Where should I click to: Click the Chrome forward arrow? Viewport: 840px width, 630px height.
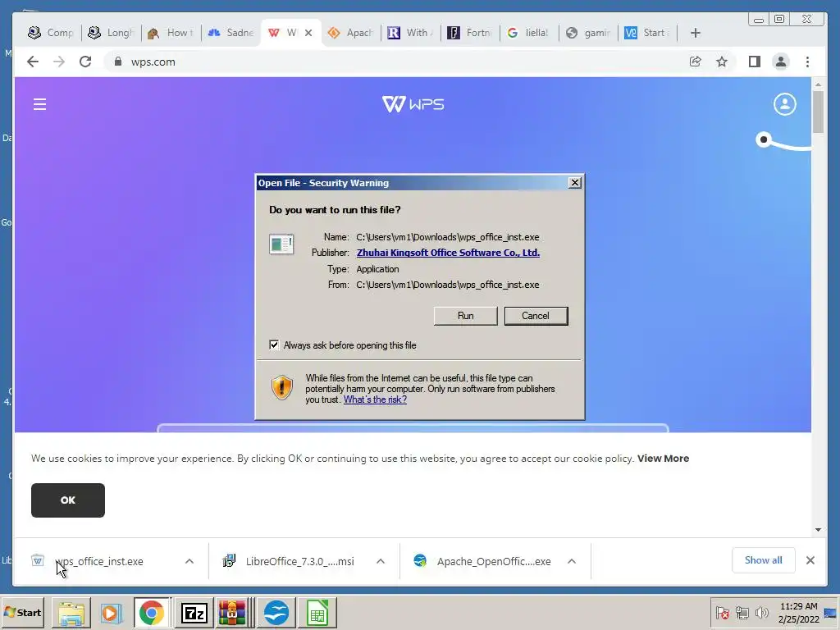pos(59,62)
